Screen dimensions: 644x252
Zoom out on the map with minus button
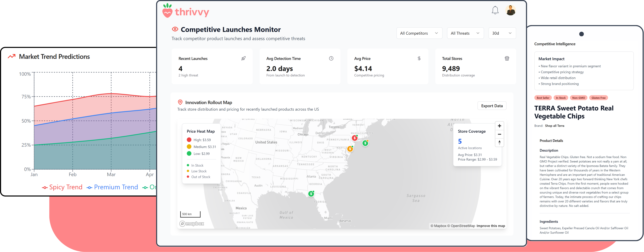[x=499, y=134]
